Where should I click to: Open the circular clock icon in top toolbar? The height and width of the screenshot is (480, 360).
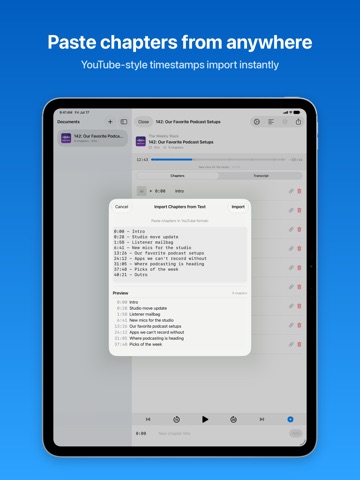point(257,122)
